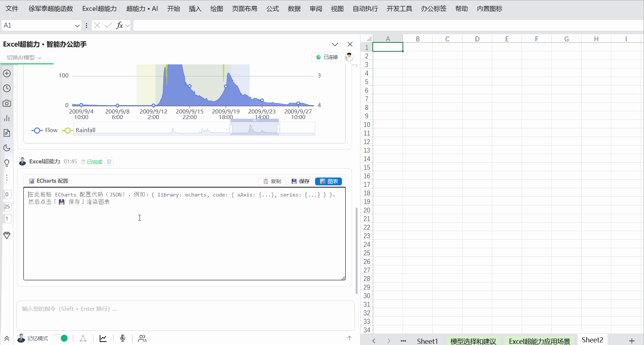Delete message using the trash icon beside 已完成
This screenshot has height=345, width=644.
pyautogui.click(x=109, y=162)
